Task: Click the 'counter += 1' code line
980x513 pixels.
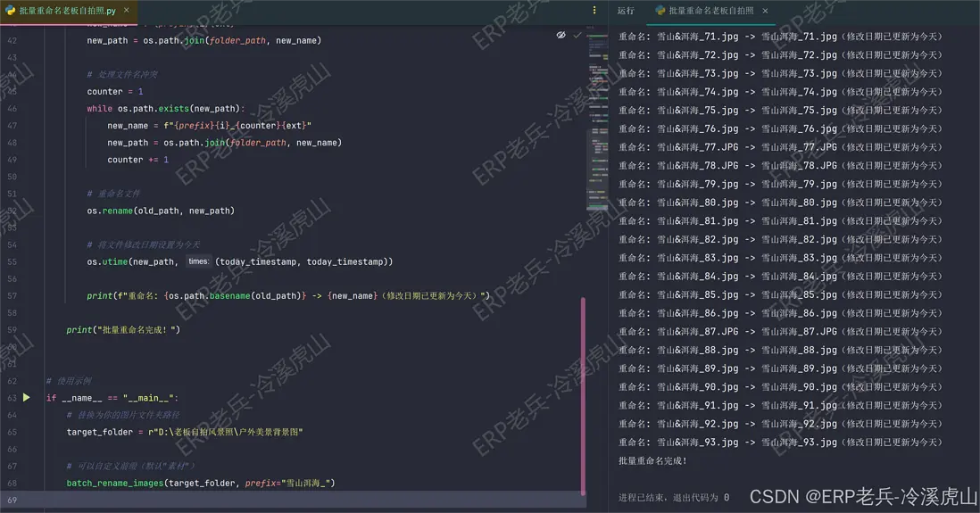Action: [137, 160]
